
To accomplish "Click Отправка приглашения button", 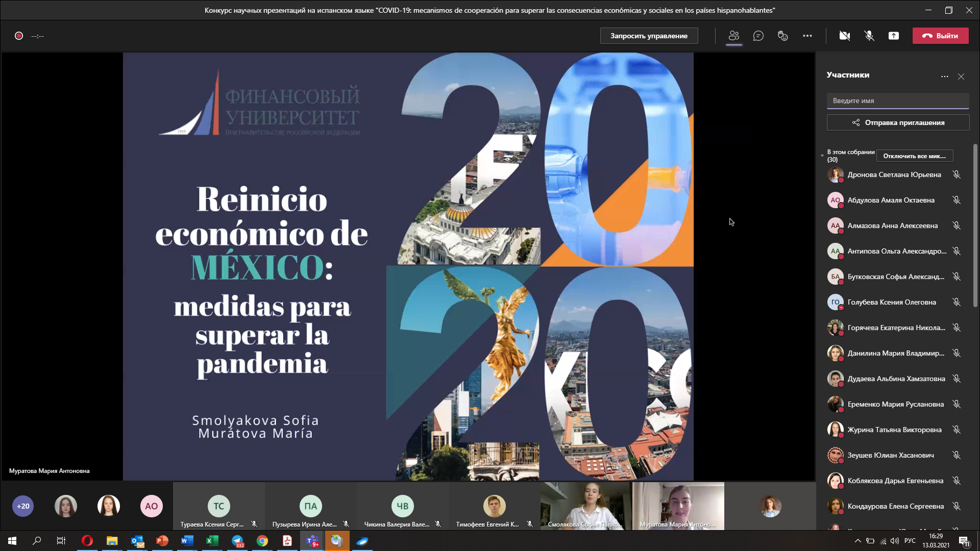I will pos(898,122).
